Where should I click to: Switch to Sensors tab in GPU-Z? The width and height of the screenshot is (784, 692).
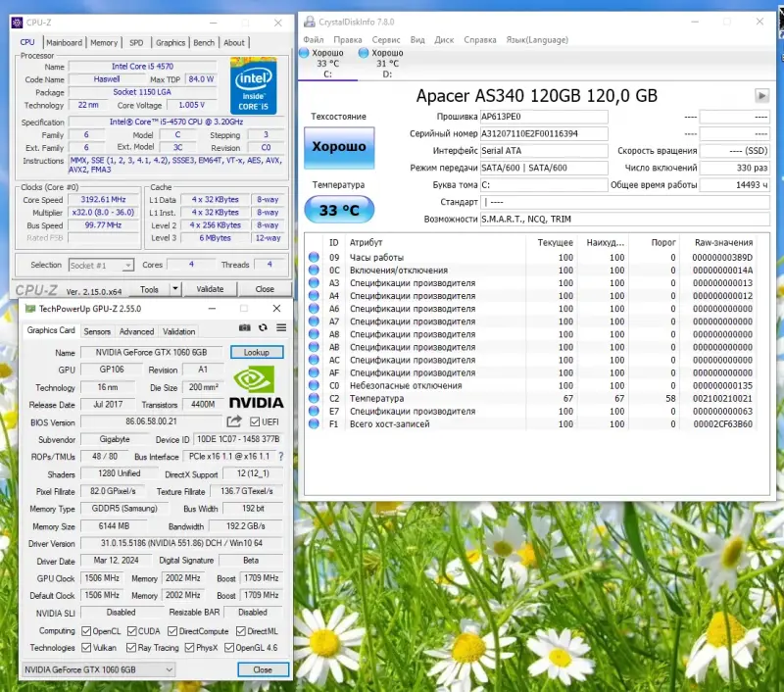click(97, 331)
